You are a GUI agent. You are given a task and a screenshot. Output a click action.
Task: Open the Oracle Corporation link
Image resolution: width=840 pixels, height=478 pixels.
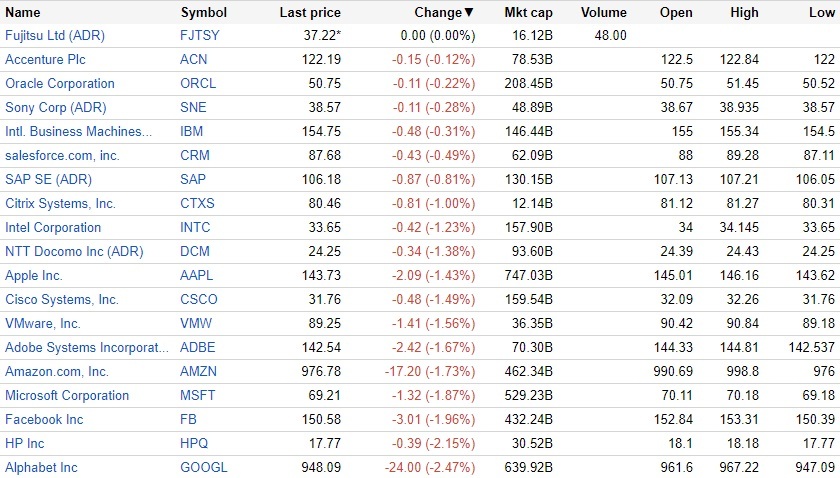point(60,83)
